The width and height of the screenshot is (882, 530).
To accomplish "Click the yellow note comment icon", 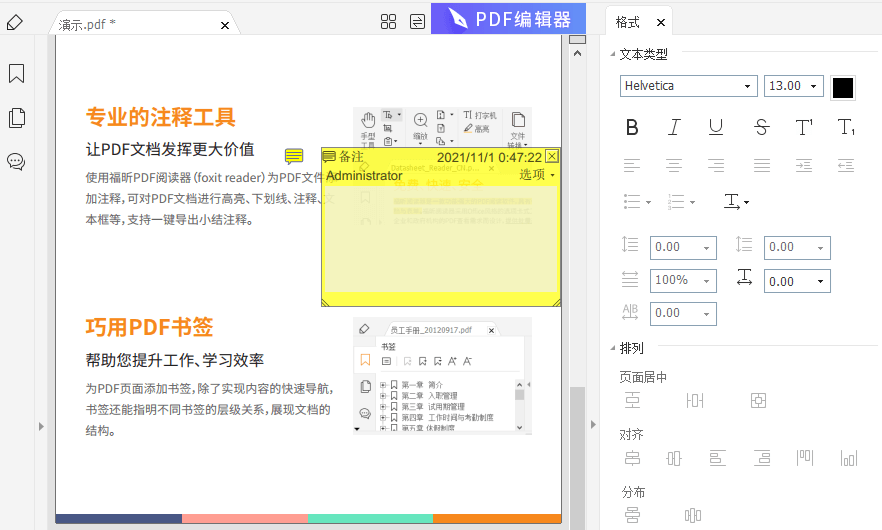I will point(294,157).
